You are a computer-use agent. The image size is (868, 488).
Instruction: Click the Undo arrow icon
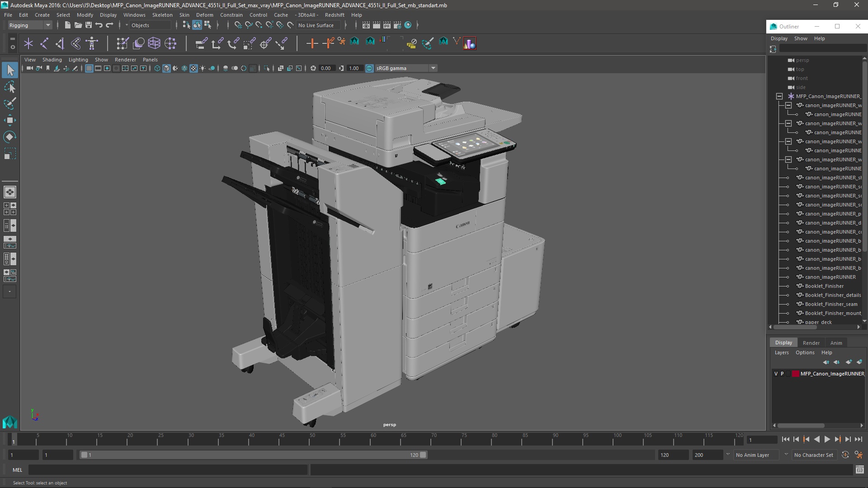point(99,25)
